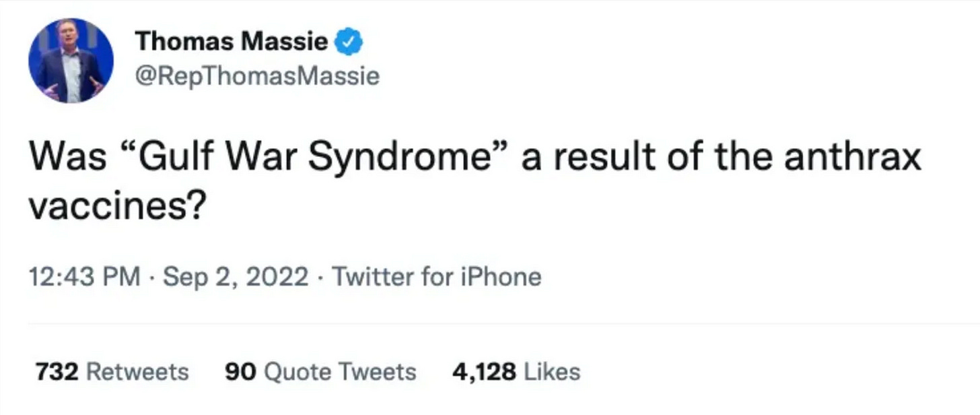Visit the @RepThomasMassie handle link

tap(257, 76)
